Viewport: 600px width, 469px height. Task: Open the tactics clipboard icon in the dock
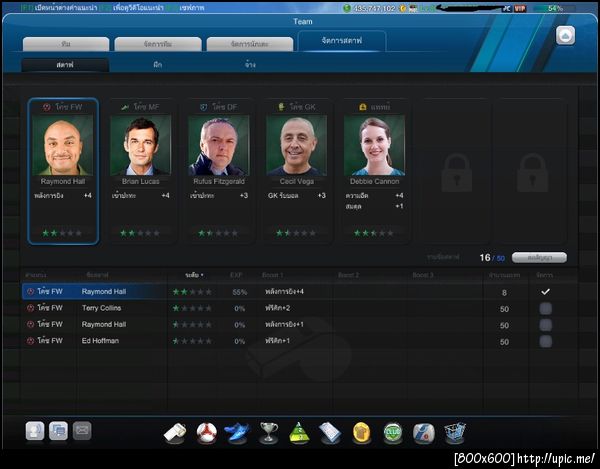330,433
